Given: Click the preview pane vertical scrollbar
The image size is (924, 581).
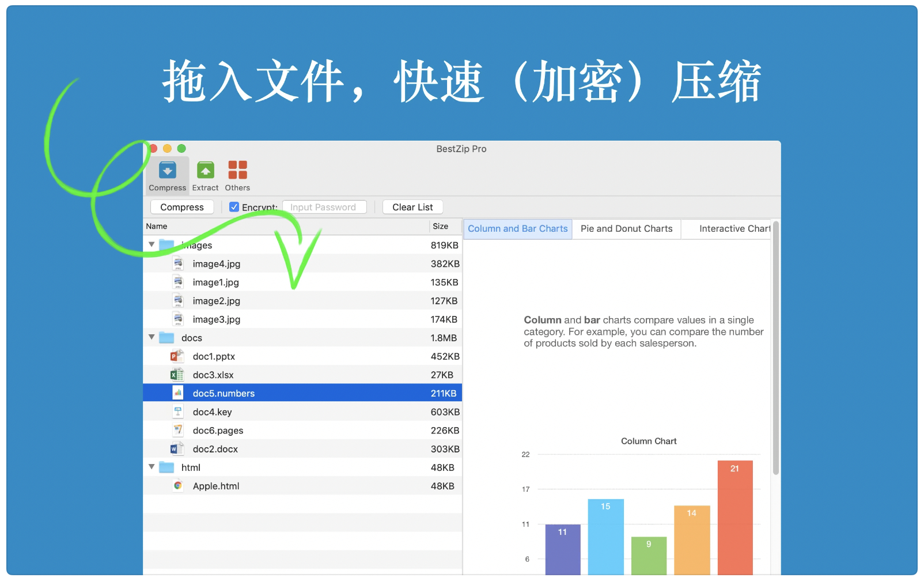Looking at the screenshot, I should point(776,348).
